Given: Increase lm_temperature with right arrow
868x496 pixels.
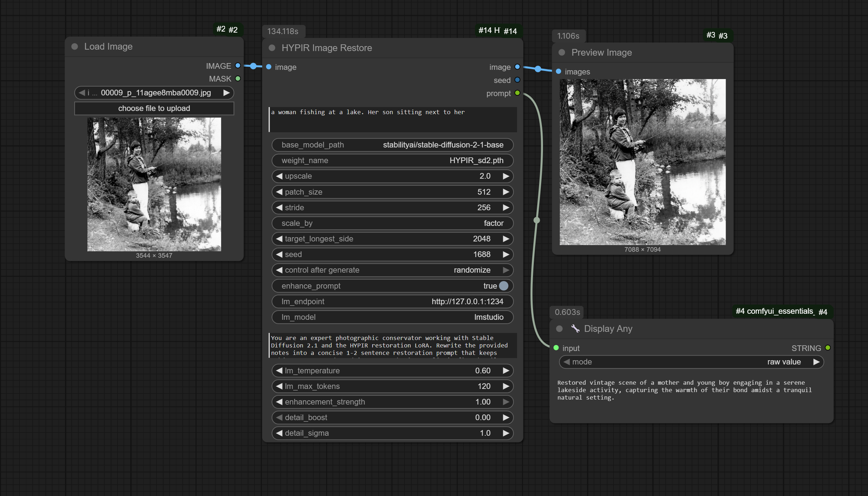Looking at the screenshot, I should pyautogui.click(x=506, y=370).
